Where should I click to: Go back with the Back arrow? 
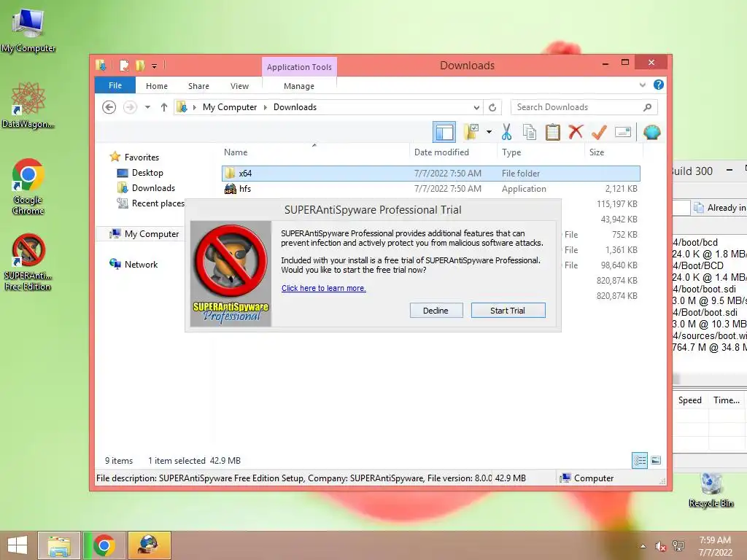click(x=109, y=107)
